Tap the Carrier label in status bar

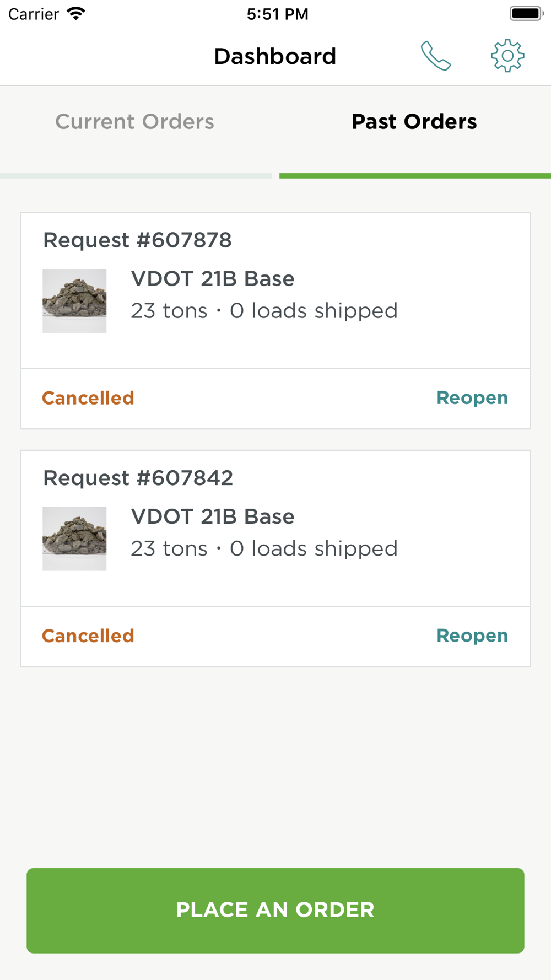(x=34, y=14)
